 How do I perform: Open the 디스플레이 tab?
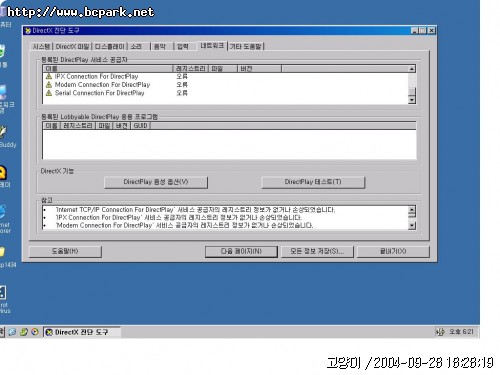pyautogui.click(x=110, y=47)
